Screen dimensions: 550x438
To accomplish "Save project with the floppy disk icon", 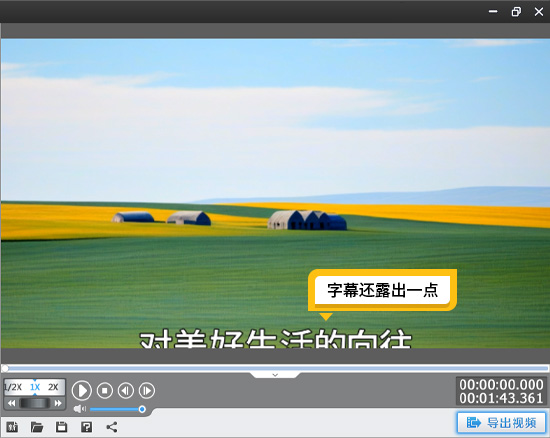I will pos(61,427).
